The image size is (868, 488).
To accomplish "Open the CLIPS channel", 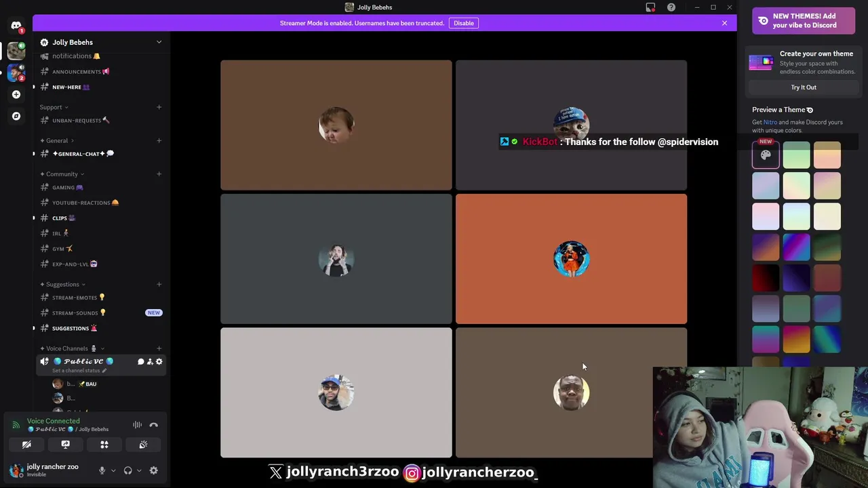I will pyautogui.click(x=100, y=218).
